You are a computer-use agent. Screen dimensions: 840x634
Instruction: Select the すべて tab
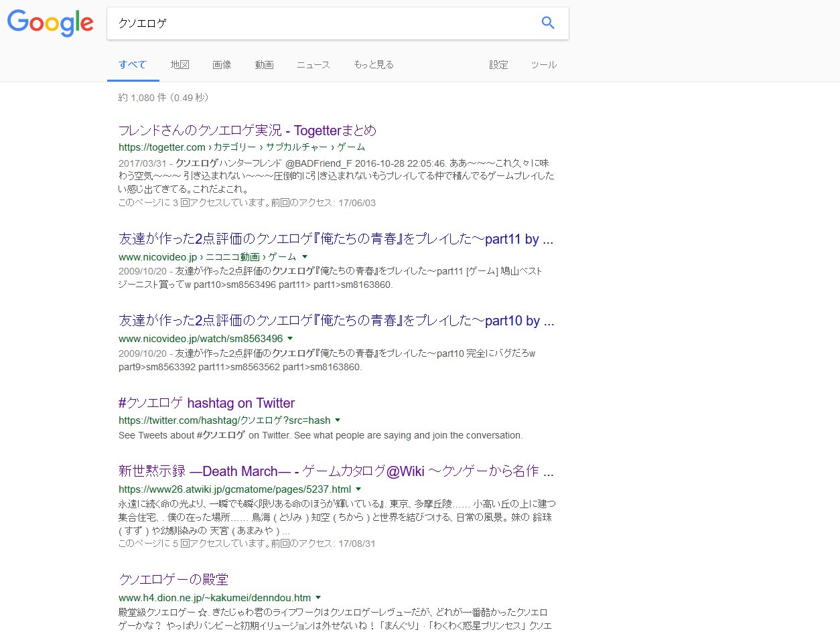point(133,65)
